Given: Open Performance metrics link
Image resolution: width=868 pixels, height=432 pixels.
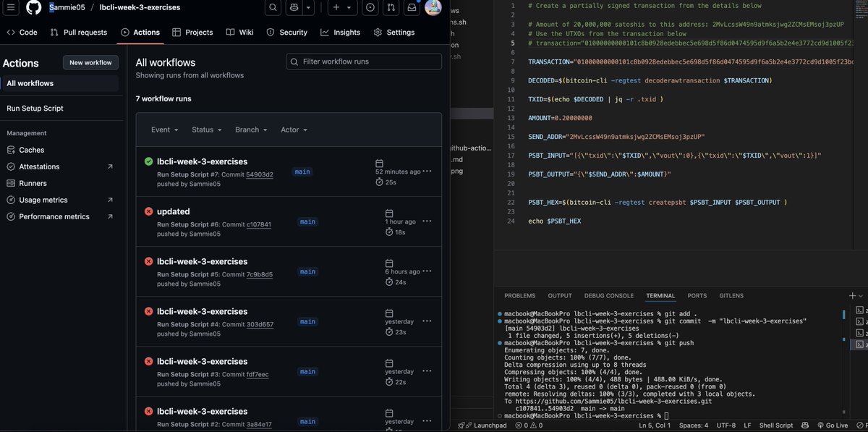Looking at the screenshot, I should (x=60, y=216).
